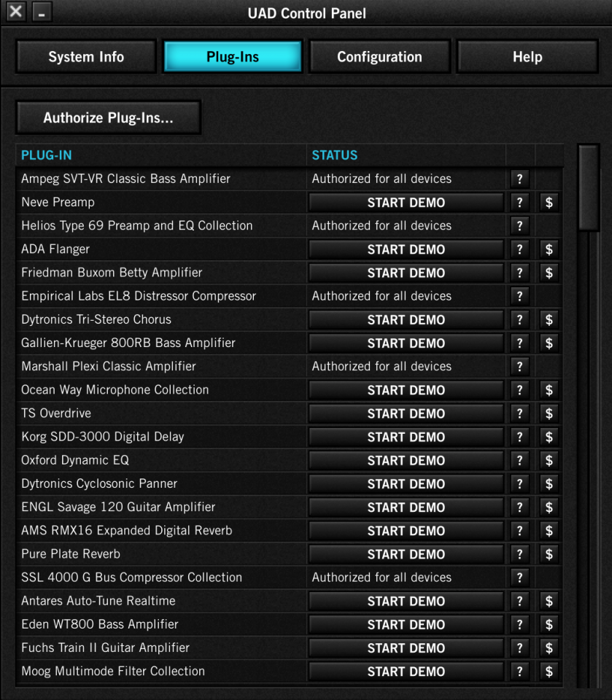Start the Eden WT800 Bass Amplifier demo
The height and width of the screenshot is (700, 612).
coord(406,625)
